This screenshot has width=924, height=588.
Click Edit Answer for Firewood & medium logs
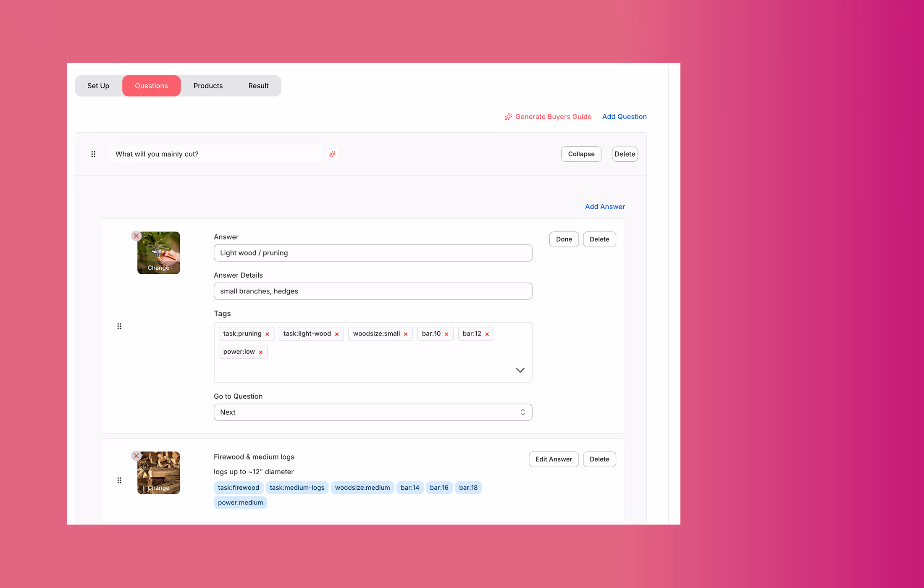tap(553, 459)
